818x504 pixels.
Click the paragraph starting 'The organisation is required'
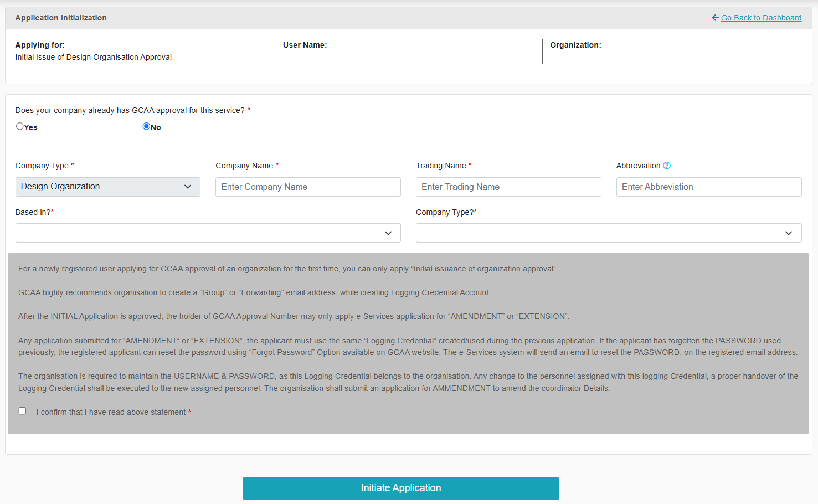tap(408, 382)
